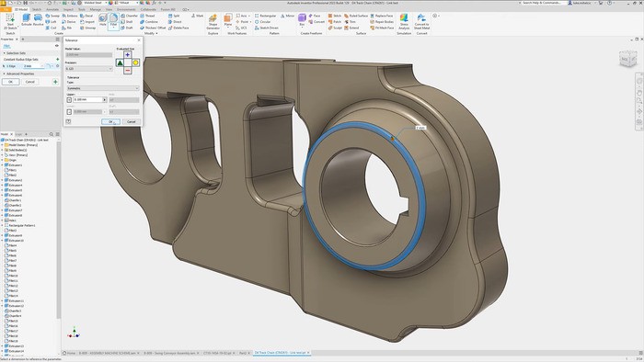This screenshot has width=644, height=362.
Task: Switch to the Inspect ribbon tab
Action: click(x=68, y=9)
